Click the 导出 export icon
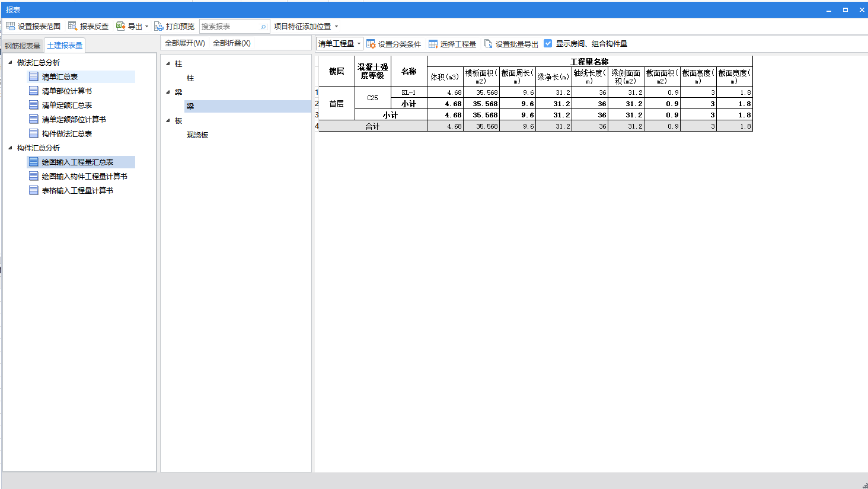Screen dimensions: 868x489 pyautogui.click(x=120, y=26)
